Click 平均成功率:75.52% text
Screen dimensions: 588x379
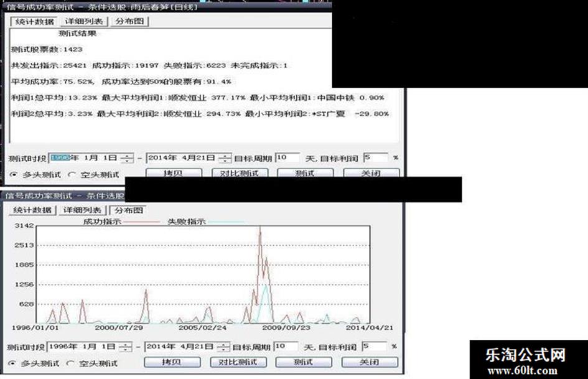tap(52, 82)
